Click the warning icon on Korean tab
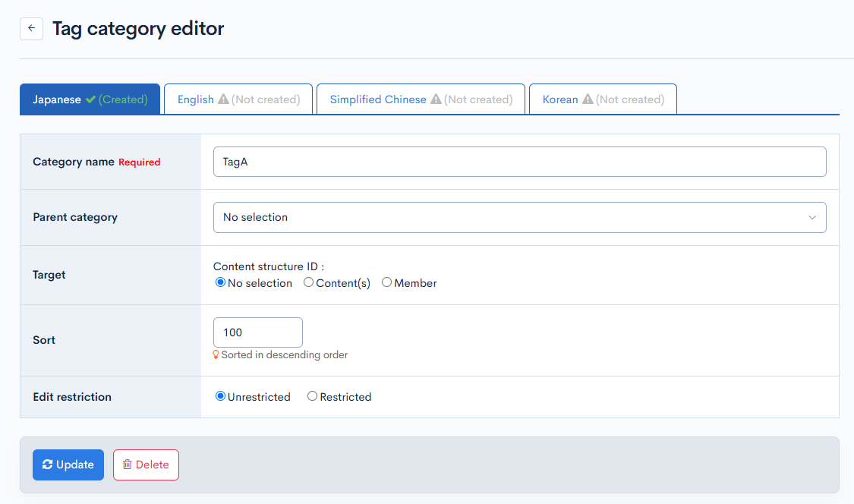The height and width of the screenshot is (504, 854). point(588,99)
